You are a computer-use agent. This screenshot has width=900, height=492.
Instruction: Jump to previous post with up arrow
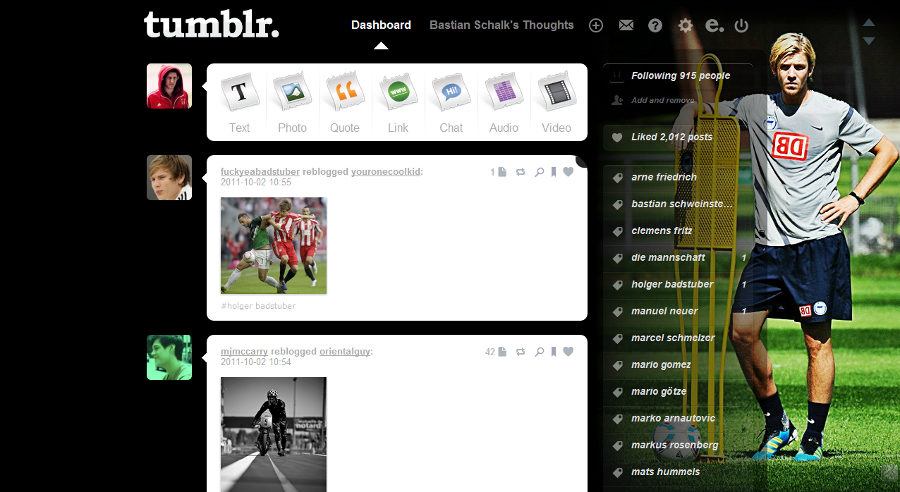point(868,22)
